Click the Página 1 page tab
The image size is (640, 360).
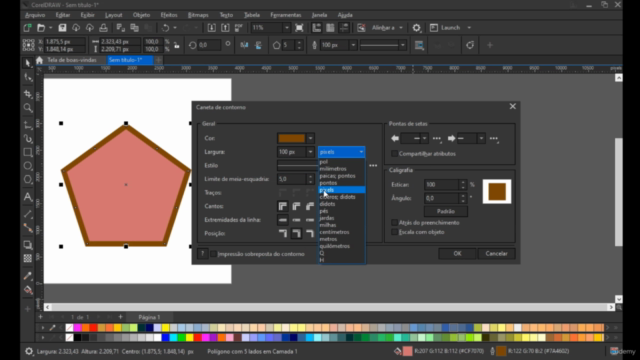(x=149, y=317)
